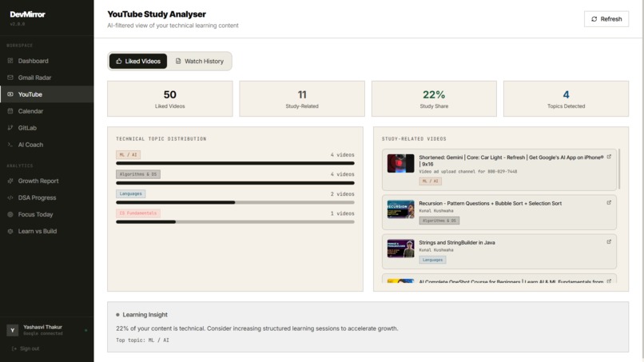Click the GitLab branch icon

click(10, 128)
